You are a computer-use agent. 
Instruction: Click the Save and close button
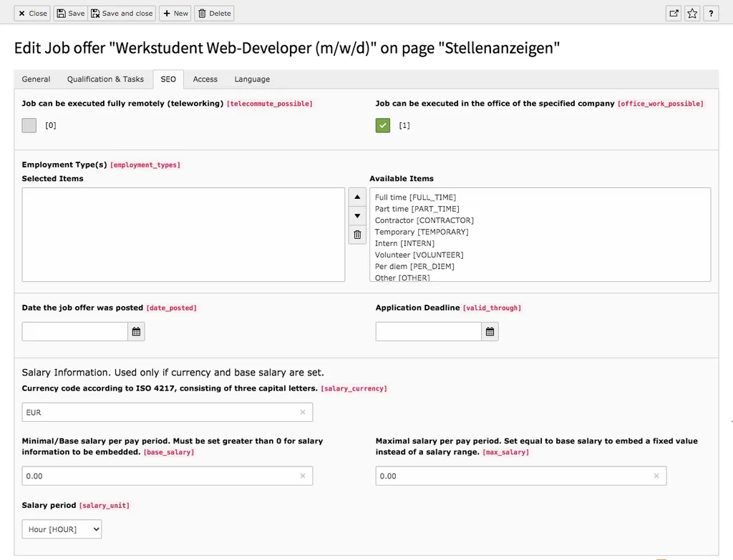pos(122,13)
